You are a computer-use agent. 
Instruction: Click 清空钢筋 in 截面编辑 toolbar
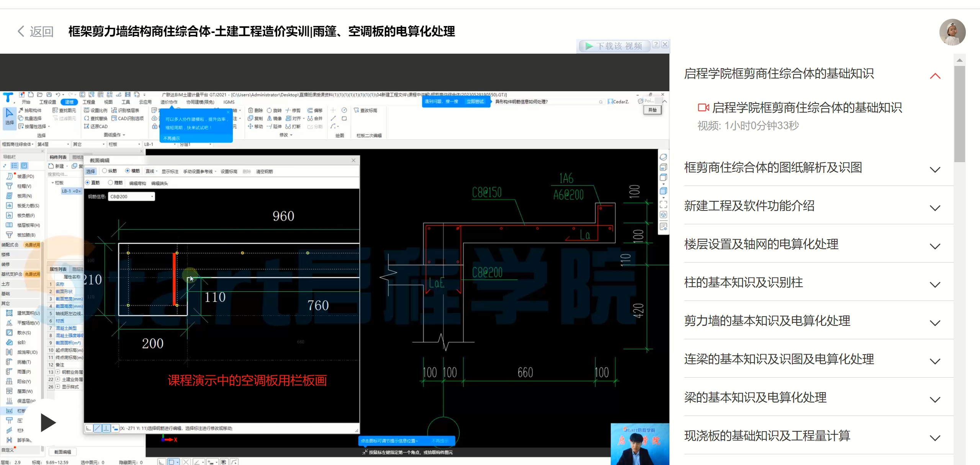coord(265,171)
